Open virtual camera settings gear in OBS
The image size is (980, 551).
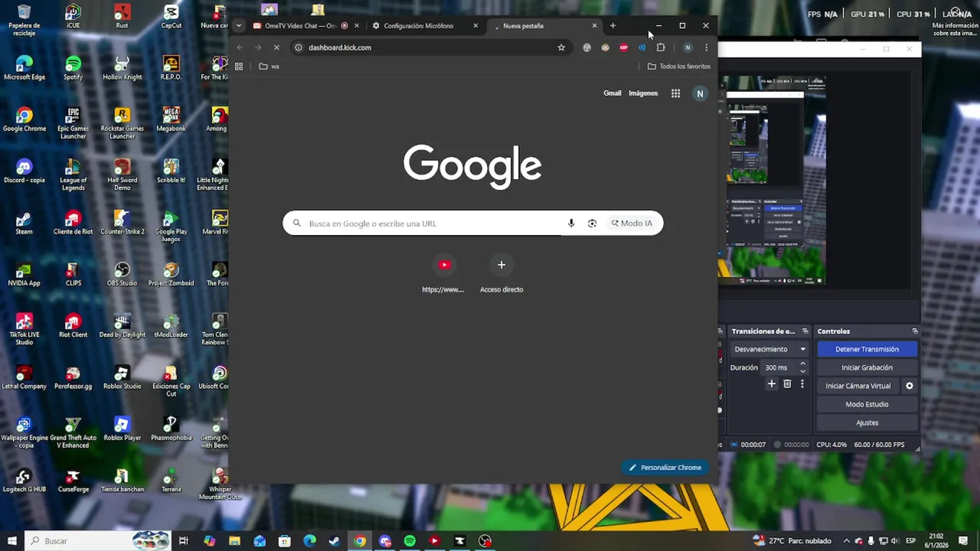point(910,386)
